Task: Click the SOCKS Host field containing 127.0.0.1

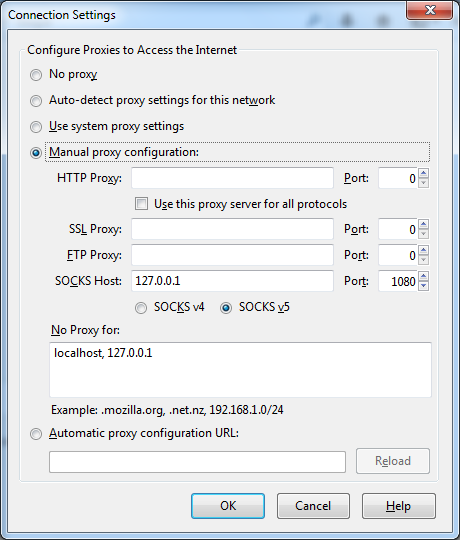Action: click(x=232, y=281)
